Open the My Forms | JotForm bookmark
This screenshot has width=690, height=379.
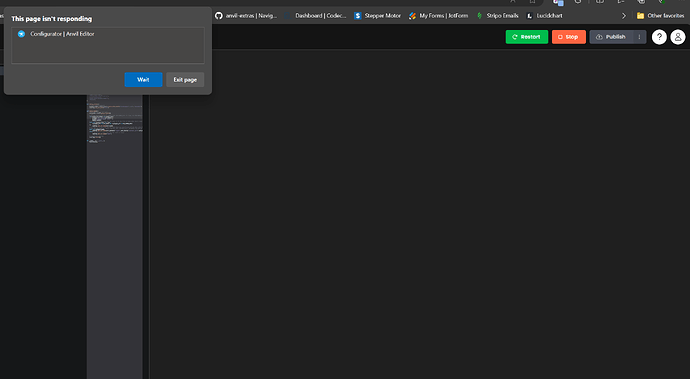(438, 16)
